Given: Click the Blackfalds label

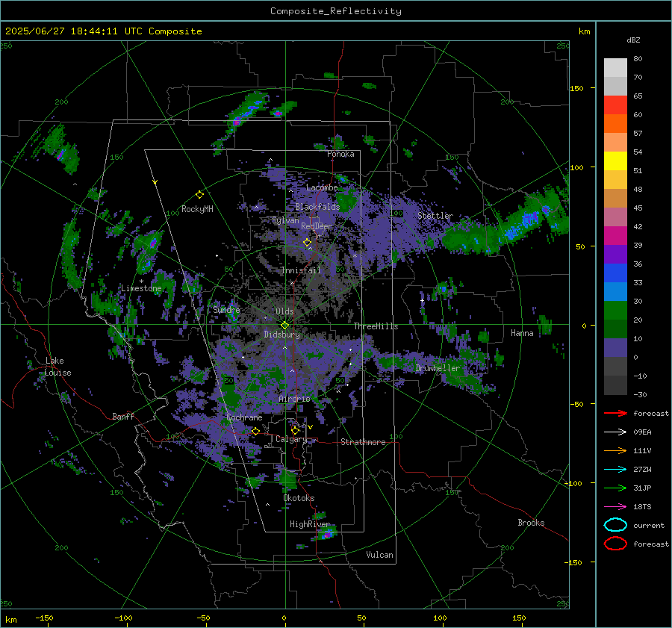Looking at the screenshot, I should pos(317,207).
